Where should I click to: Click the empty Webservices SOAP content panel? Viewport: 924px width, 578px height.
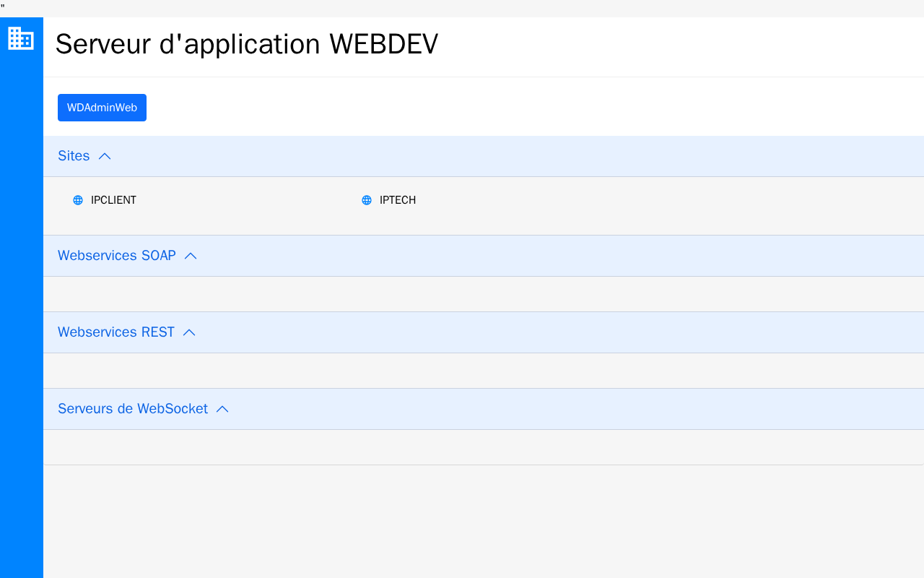click(484, 294)
